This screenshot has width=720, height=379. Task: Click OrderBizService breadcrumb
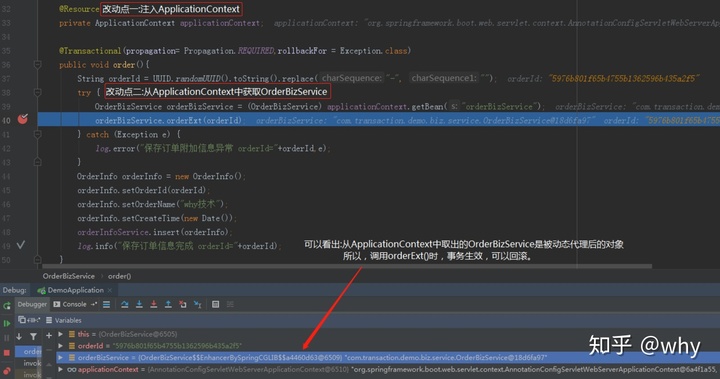(68, 276)
